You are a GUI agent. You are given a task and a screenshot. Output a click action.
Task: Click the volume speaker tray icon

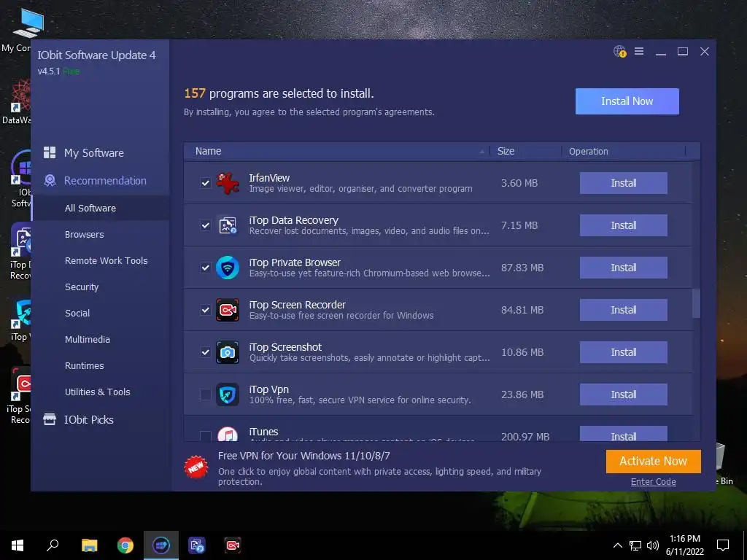coord(653,545)
